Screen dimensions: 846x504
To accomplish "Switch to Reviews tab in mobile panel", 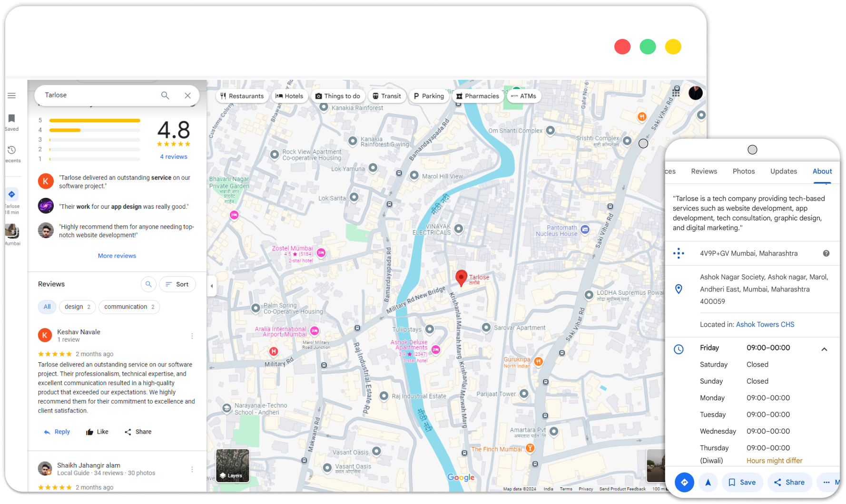I will [x=704, y=171].
